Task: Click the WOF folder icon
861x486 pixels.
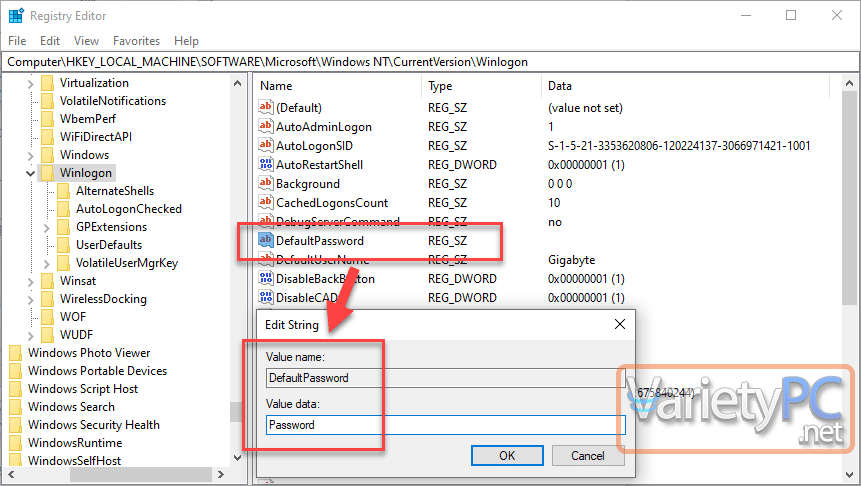Action: 48,317
